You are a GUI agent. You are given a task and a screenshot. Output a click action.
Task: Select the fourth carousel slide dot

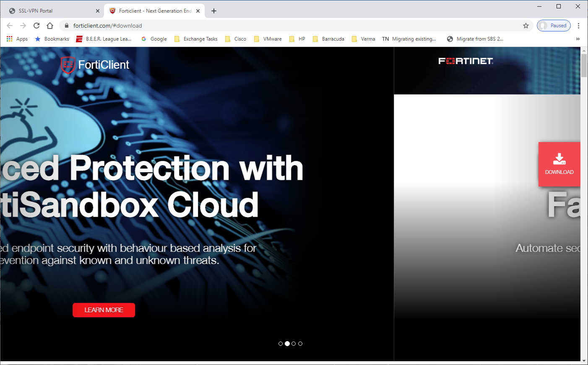point(300,344)
